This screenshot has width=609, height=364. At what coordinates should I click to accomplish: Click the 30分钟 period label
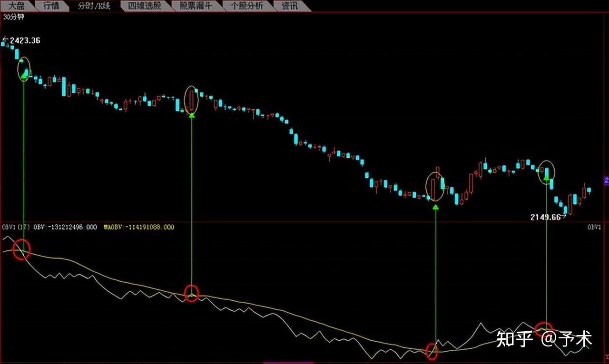[x=13, y=17]
